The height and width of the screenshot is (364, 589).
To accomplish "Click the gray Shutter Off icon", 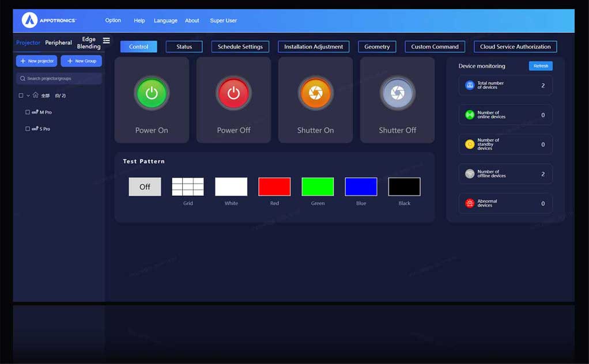I will [397, 93].
